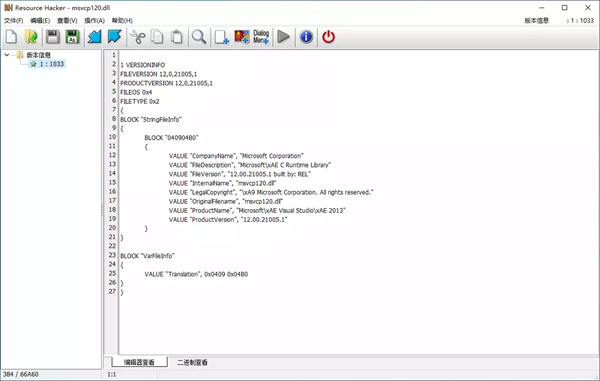Select the 1 : 1033 tree item
600x381 pixels.
pyautogui.click(x=52, y=64)
